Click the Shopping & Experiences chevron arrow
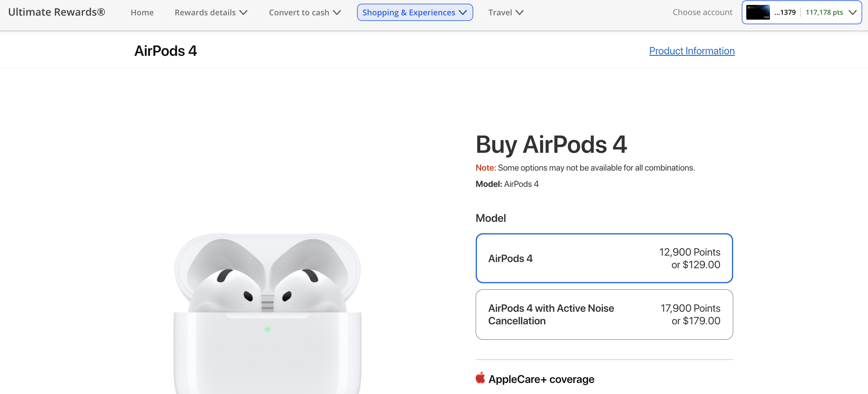Image resolution: width=868 pixels, height=394 pixels. (x=463, y=13)
